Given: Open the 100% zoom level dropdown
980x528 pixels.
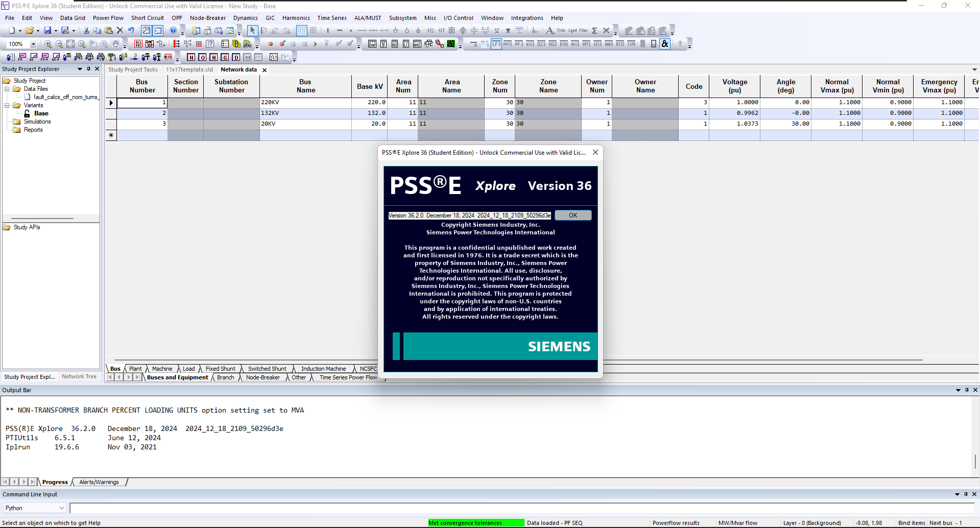Looking at the screenshot, I should point(33,44).
